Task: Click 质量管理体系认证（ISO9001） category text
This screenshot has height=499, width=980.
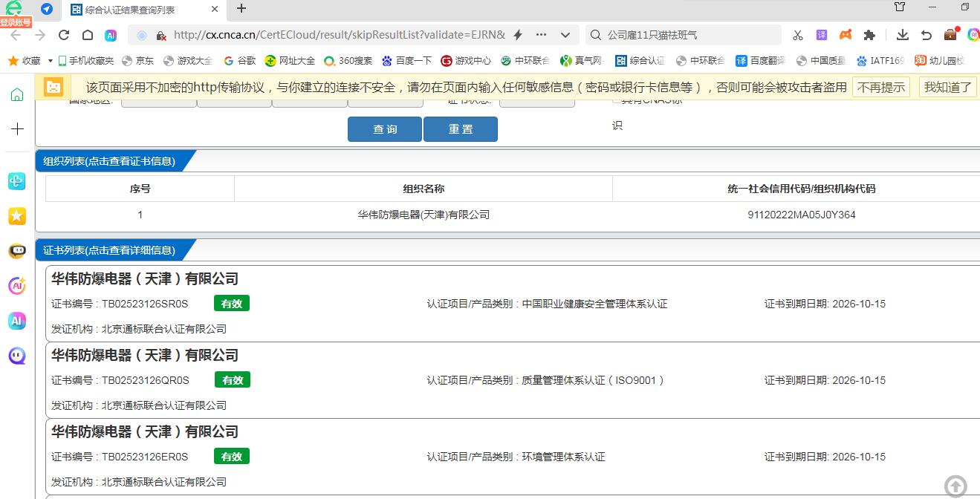Action: click(594, 380)
